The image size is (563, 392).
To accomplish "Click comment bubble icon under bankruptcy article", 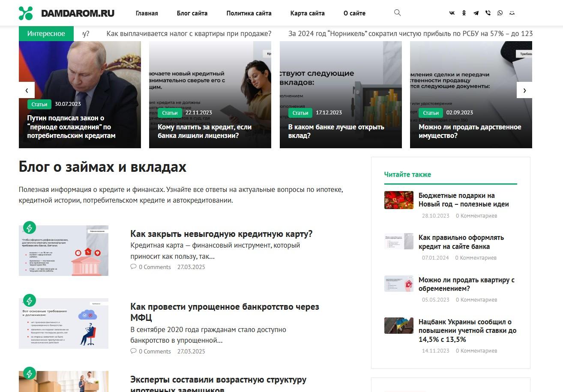I will (x=133, y=351).
